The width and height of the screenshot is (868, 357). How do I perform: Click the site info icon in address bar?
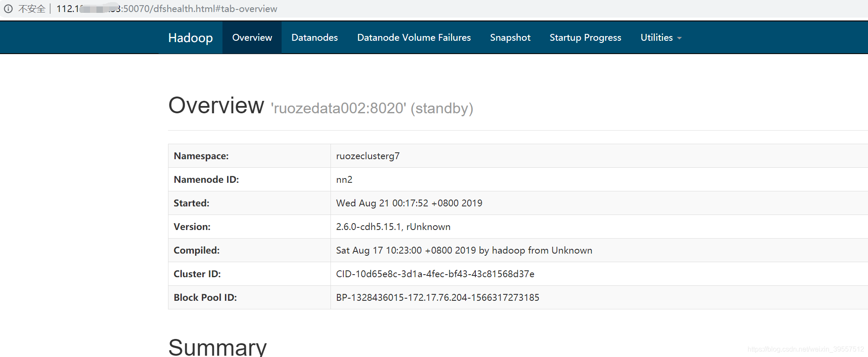pos(8,9)
